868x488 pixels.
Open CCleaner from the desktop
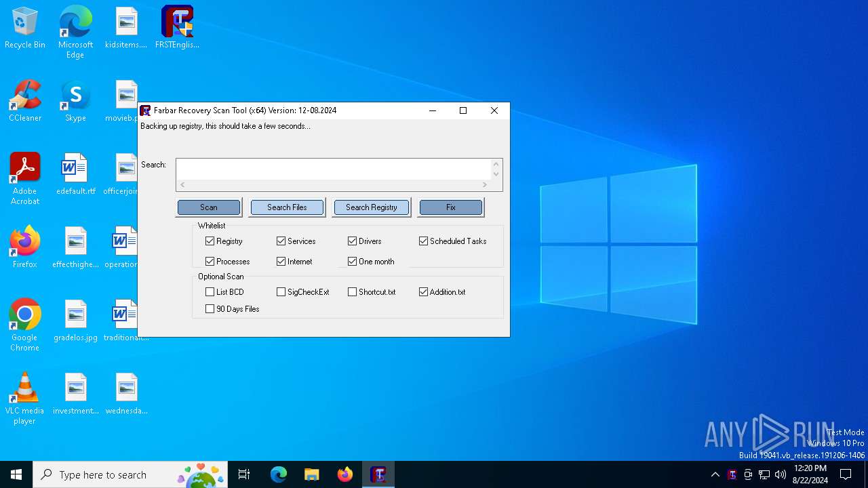[25, 97]
